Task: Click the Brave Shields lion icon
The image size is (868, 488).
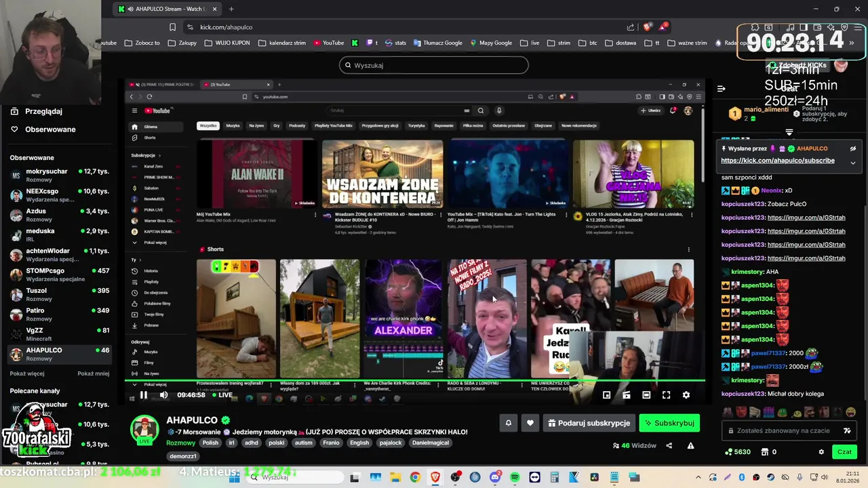Action: (648, 27)
